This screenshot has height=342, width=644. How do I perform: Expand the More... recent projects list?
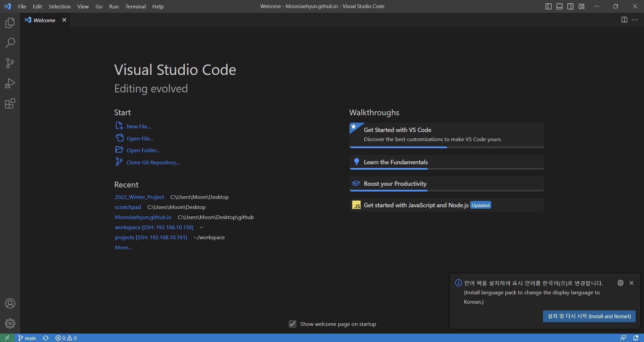click(123, 248)
